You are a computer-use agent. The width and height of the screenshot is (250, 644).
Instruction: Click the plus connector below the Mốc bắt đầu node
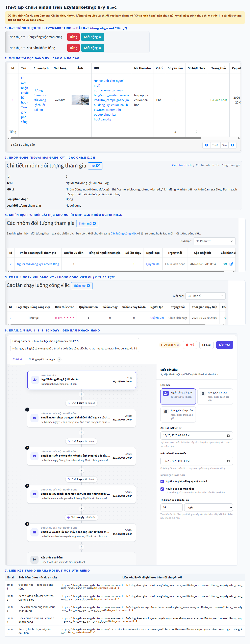pyautogui.click(x=81, y=394)
